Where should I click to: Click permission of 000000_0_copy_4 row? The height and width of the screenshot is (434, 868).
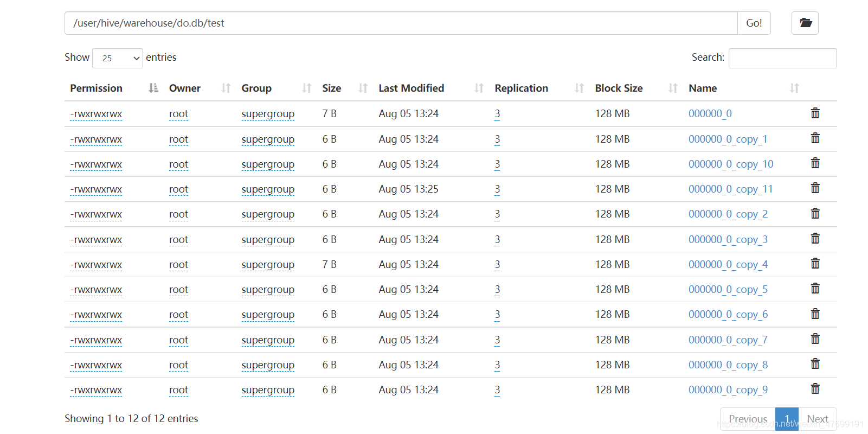[x=96, y=264]
